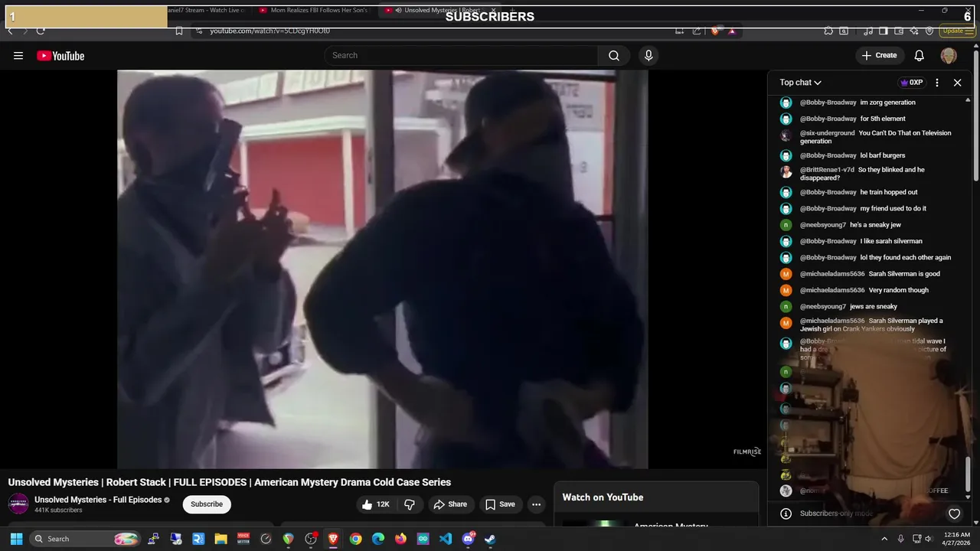This screenshot has height=551, width=980.
Task: Send a heart reaction in chat
Action: click(954, 514)
